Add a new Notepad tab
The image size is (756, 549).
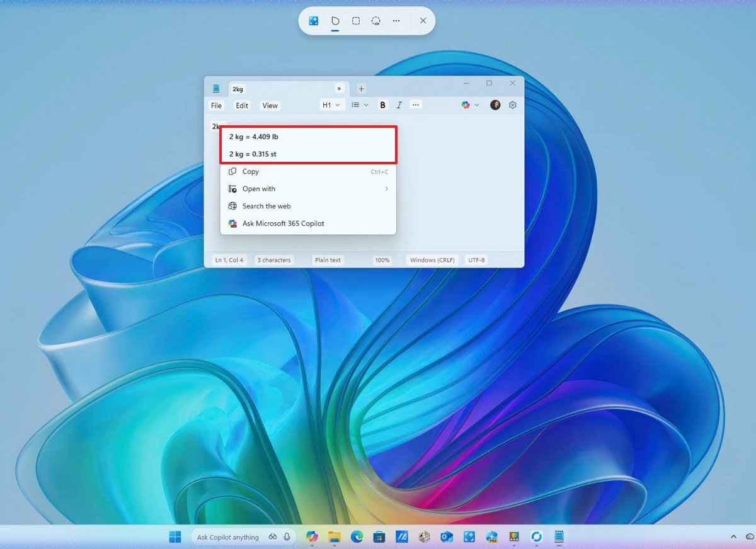[x=361, y=89]
